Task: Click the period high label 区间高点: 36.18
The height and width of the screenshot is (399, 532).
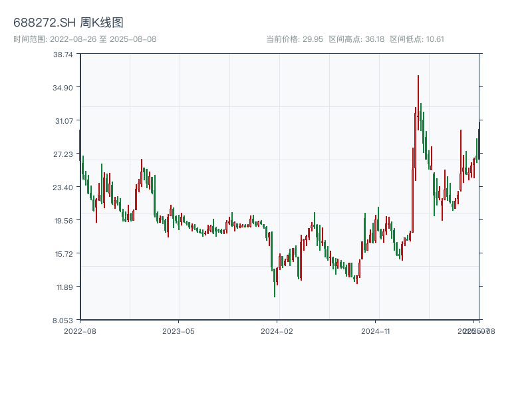Action: [356, 39]
